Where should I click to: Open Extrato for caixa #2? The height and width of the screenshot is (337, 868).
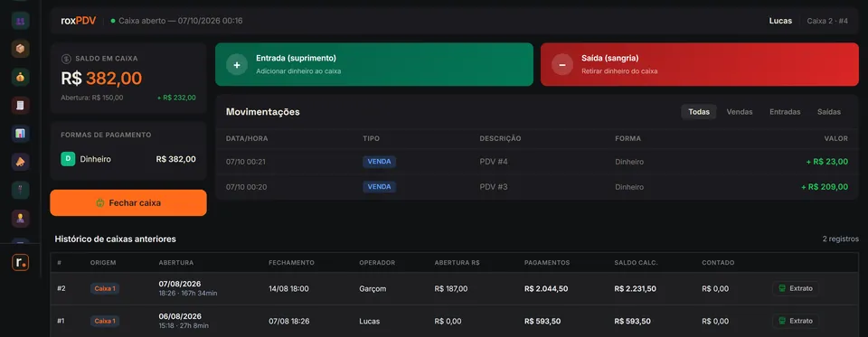796,288
